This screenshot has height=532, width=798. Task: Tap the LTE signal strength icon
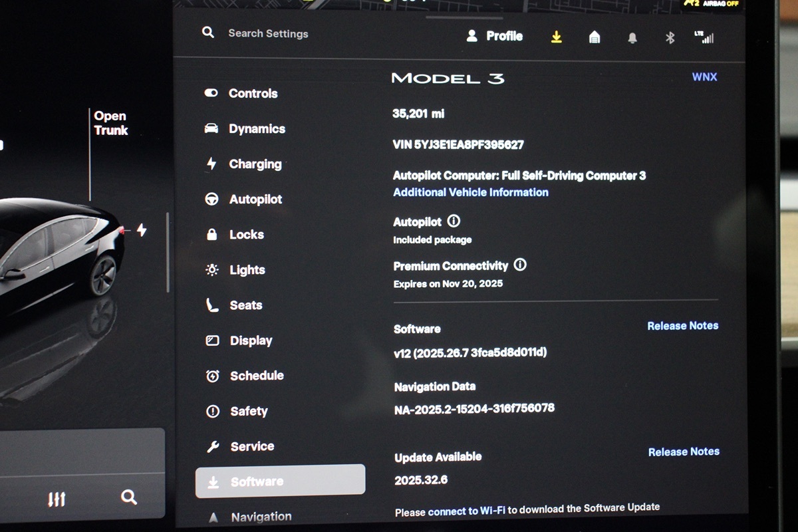(x=704, y=37)
